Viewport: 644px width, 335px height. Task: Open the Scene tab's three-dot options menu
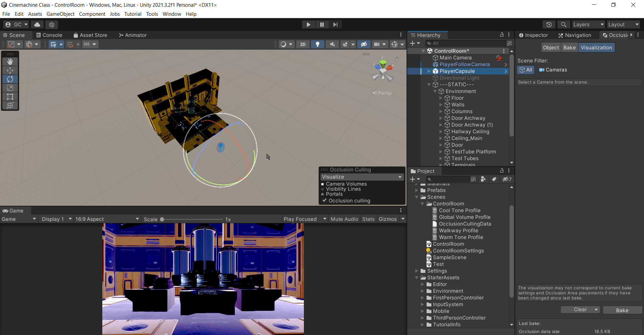pos(401,35)
